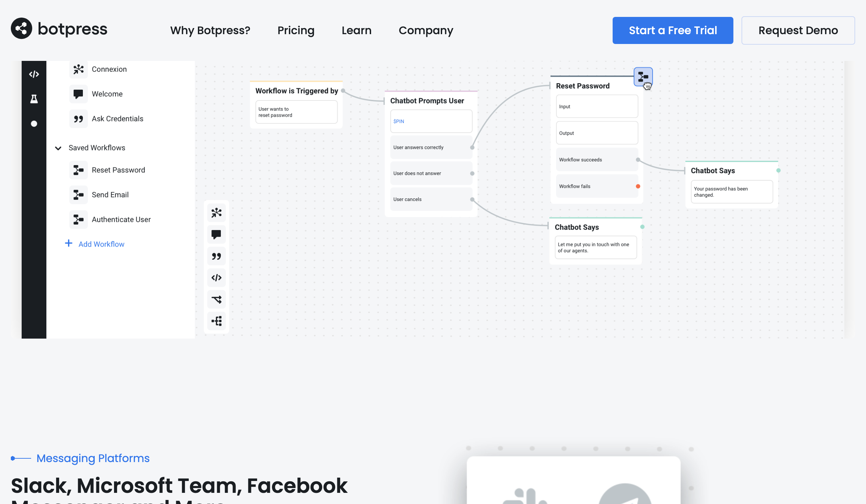
Task: Click the Workflow succeeds row
Action: [x=597, y=160]
